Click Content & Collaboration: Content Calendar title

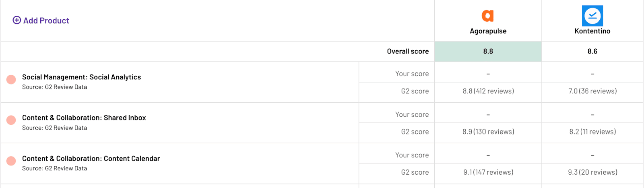coord(91,158)
